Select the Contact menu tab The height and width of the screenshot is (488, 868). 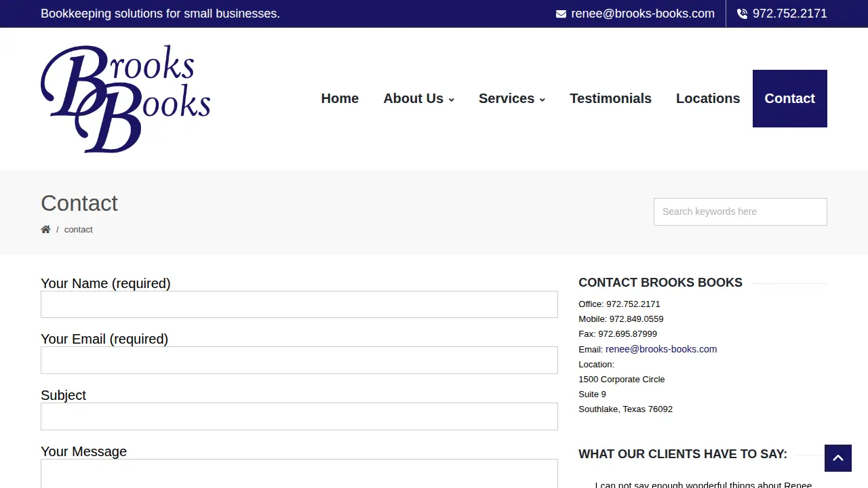790,98
